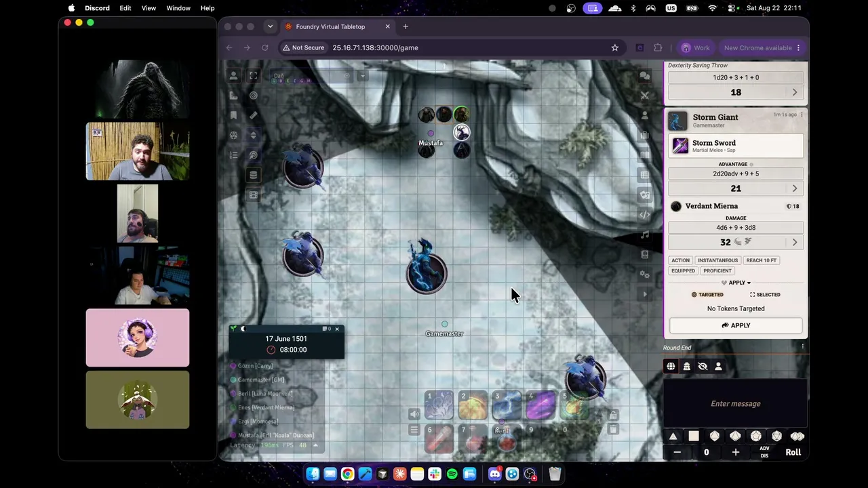Decrease the dice tray modifier with minus
Screen dimensions: 868x488
(x=677, y=452)
